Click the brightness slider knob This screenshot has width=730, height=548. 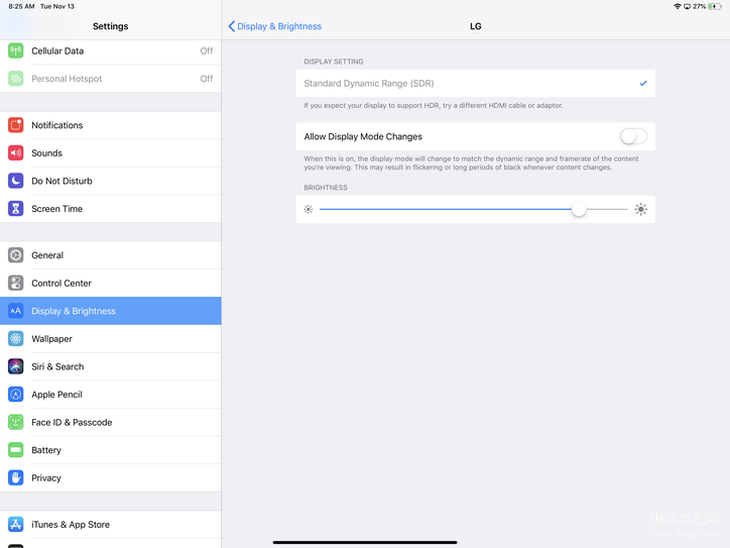click(579, 209)
